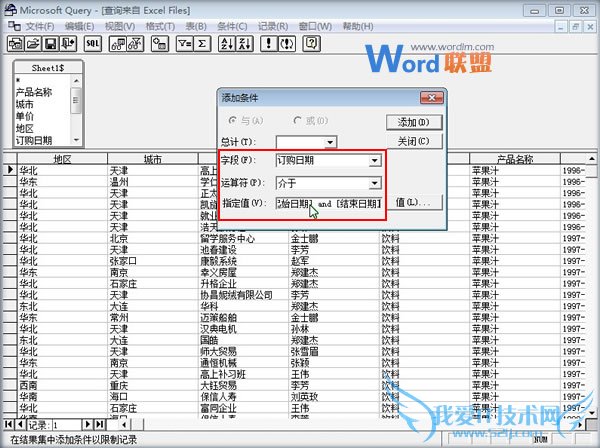Select 产品名称 field in Sheet1$ list
Screen dimensions: 600x448
(x=34, y=92)
